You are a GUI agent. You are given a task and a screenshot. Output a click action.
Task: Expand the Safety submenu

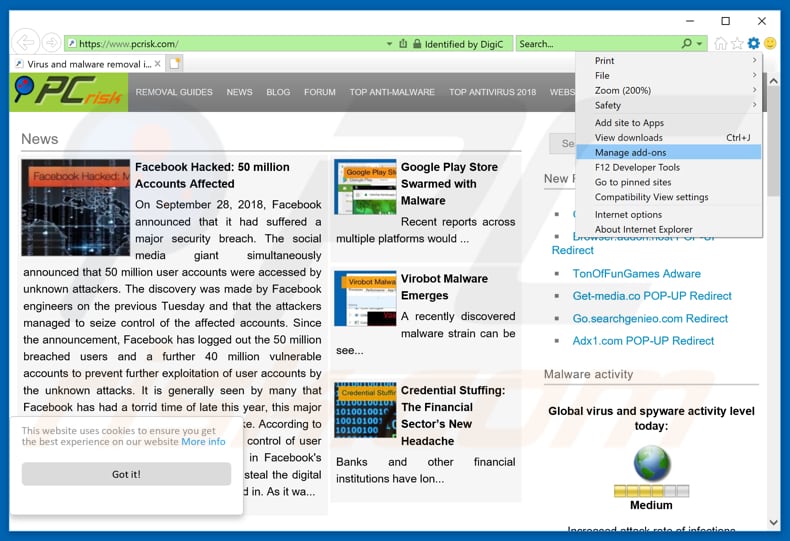click(668, 105)
